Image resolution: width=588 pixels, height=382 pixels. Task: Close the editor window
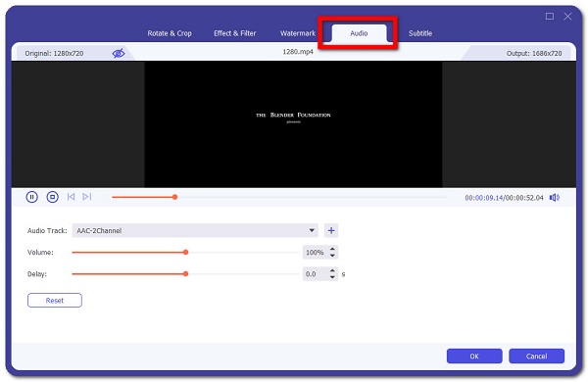click(x=567, y=16)
